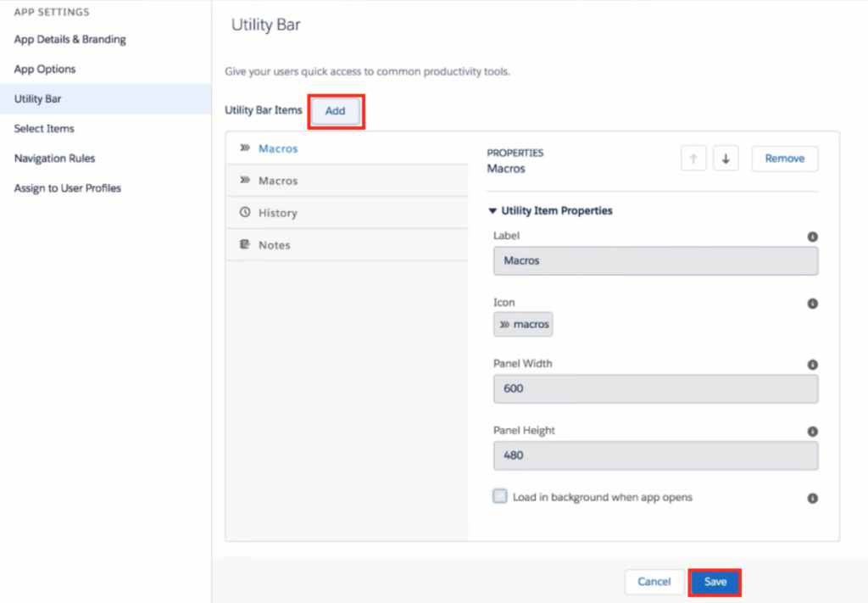Edit the Panel Height field
This screenshot has width=868, height=603.
(655, 455)
